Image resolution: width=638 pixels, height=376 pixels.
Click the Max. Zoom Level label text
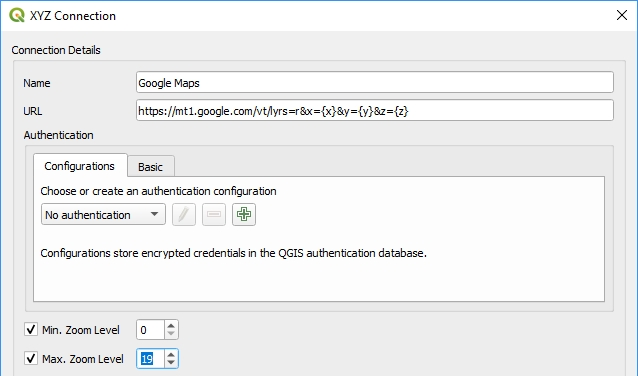click(83, 359)
